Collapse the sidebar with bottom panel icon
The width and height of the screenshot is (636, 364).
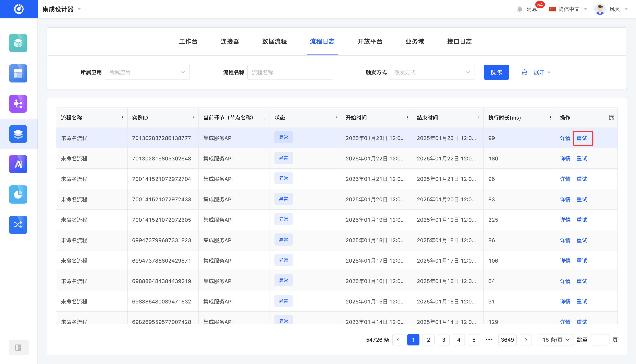coord(18,347)
